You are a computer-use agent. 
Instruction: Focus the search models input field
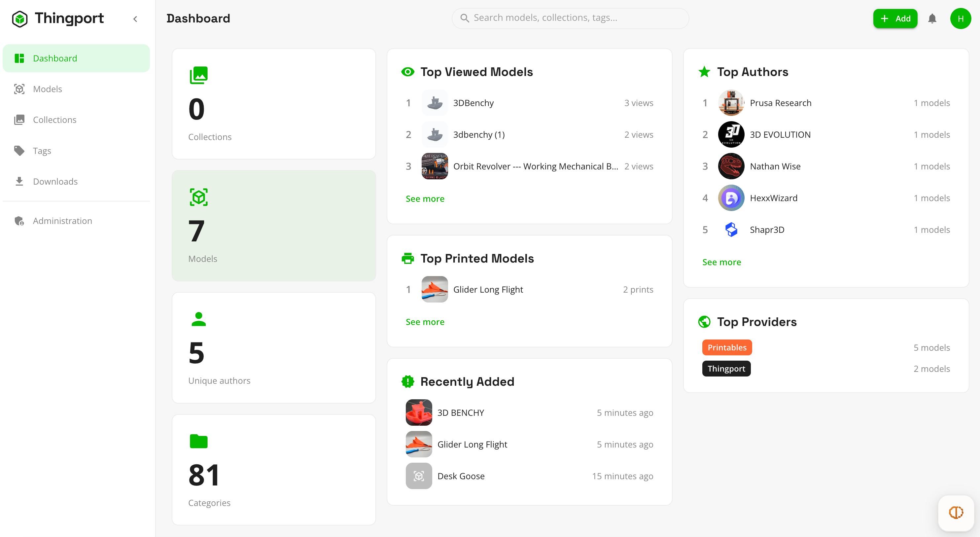(570, 18)
